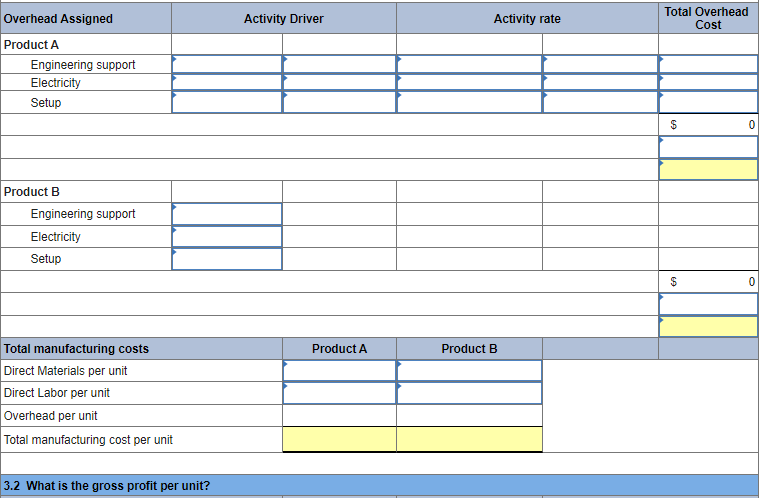Image resolution: width=762 pixels, height=498 pixels.
Task: Select second Activity Driver cell in Product A Setup row
Action: (x=339, y=102)
